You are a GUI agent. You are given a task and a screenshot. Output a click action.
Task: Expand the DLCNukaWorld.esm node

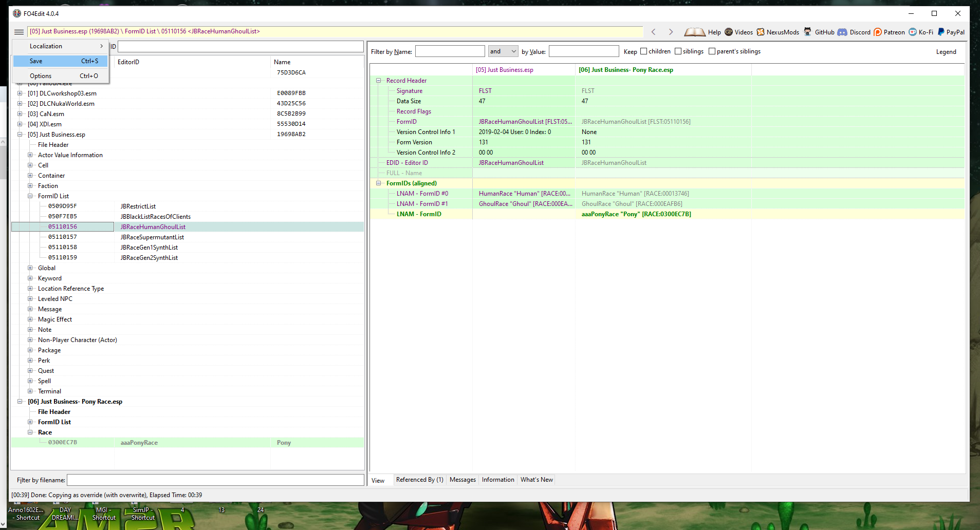(x=20, y=104)
